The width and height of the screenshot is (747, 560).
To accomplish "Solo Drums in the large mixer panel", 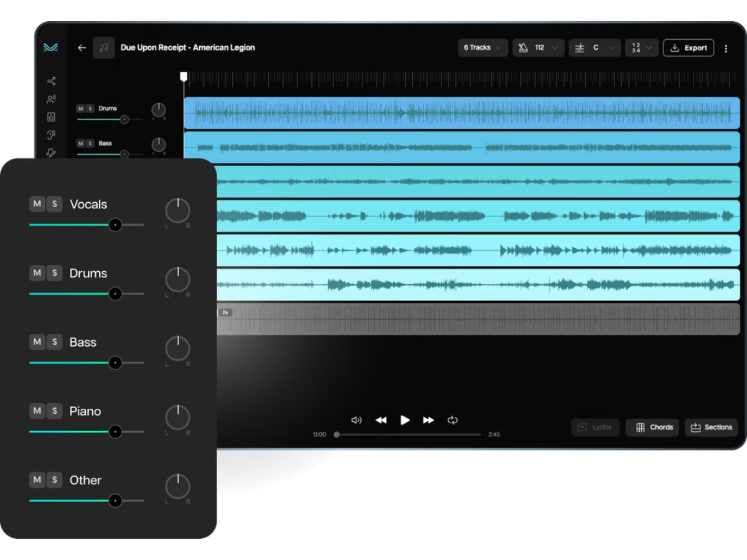I will 55,273.
